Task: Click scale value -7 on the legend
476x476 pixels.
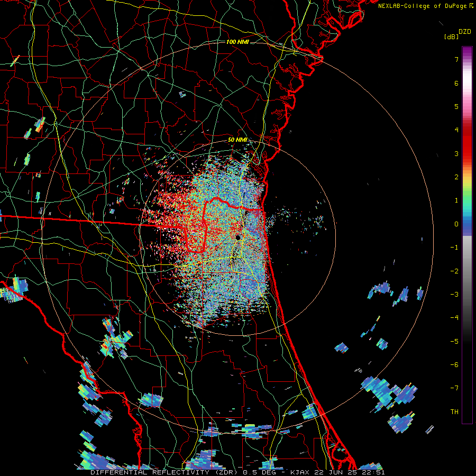Action: (x=454, y=388)
